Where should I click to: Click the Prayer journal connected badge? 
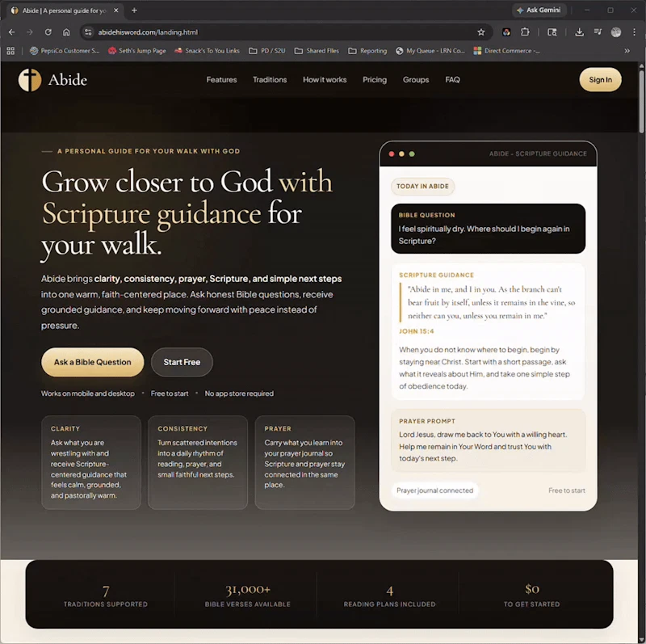(434, 490)
